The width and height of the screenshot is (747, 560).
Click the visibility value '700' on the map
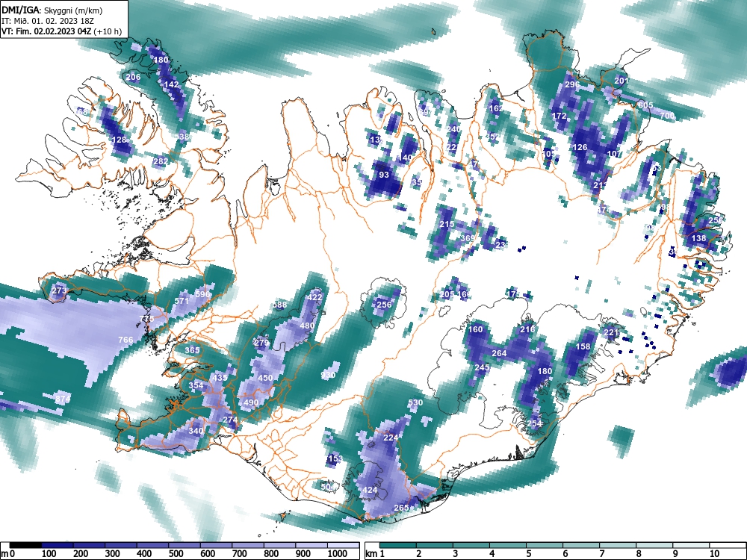(667, 116)
